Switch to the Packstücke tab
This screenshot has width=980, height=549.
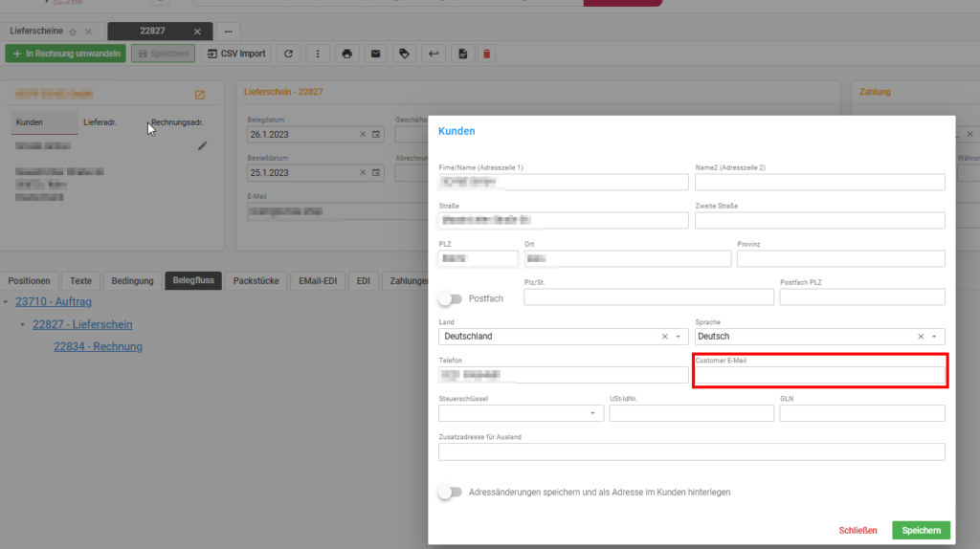[x=256, y=281]
